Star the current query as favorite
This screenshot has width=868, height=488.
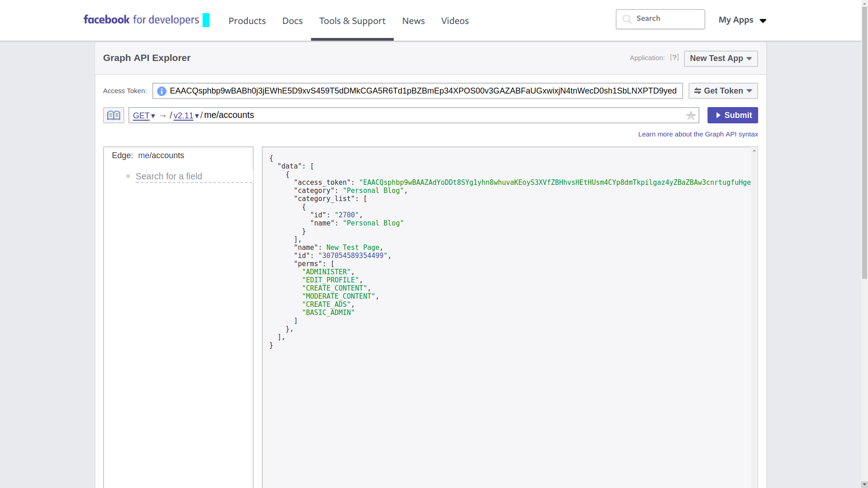690,116
